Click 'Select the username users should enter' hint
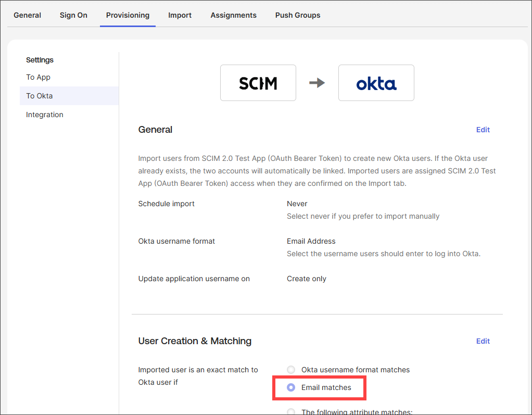 click(384, 254)
